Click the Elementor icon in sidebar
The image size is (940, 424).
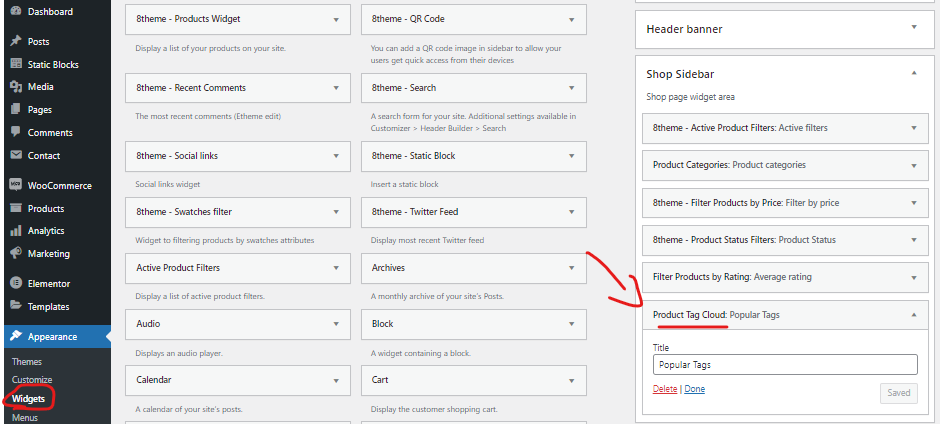click(16, 284)
